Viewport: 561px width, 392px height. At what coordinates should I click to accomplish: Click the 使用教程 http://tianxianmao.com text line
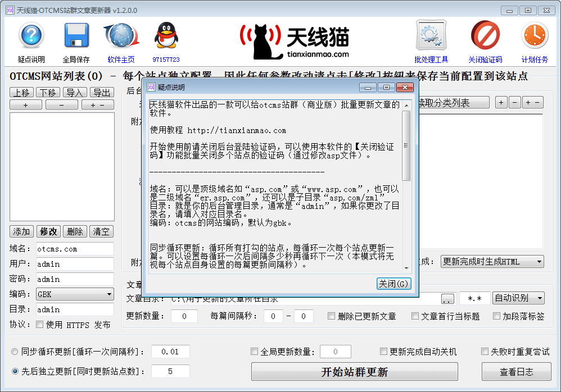218,130
